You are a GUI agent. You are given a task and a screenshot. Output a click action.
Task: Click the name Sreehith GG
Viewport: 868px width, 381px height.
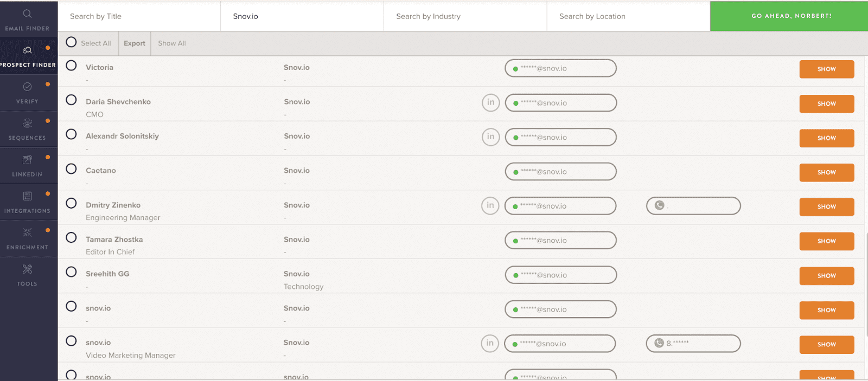click(x=107, y=274)
